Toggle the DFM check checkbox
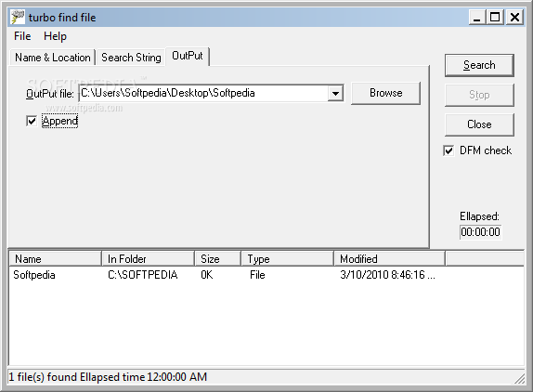 tap(448, 150)
